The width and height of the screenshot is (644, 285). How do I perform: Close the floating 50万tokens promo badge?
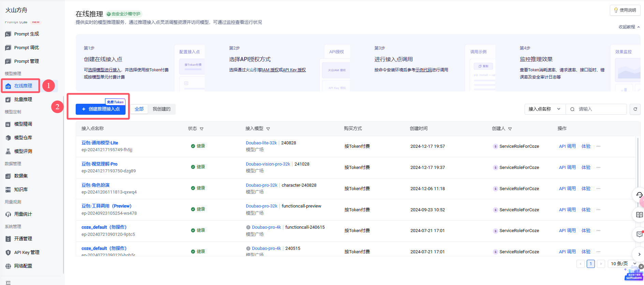point(641,267)
